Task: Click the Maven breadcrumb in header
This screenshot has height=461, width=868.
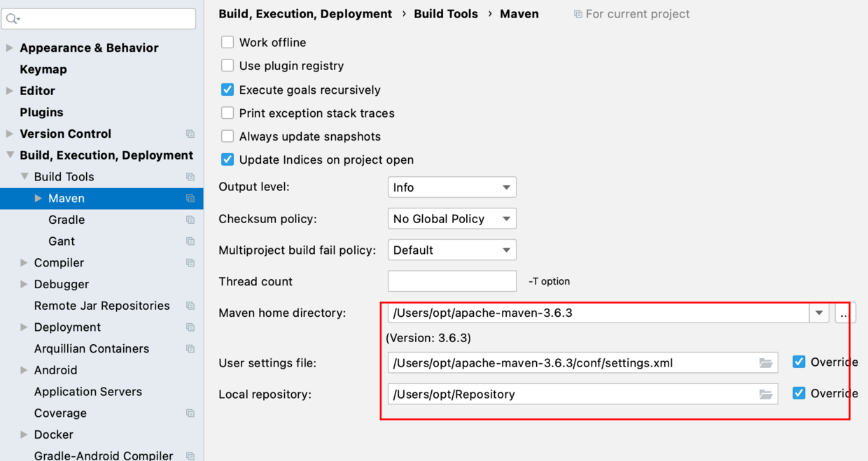Action: (x=519, y=14)
